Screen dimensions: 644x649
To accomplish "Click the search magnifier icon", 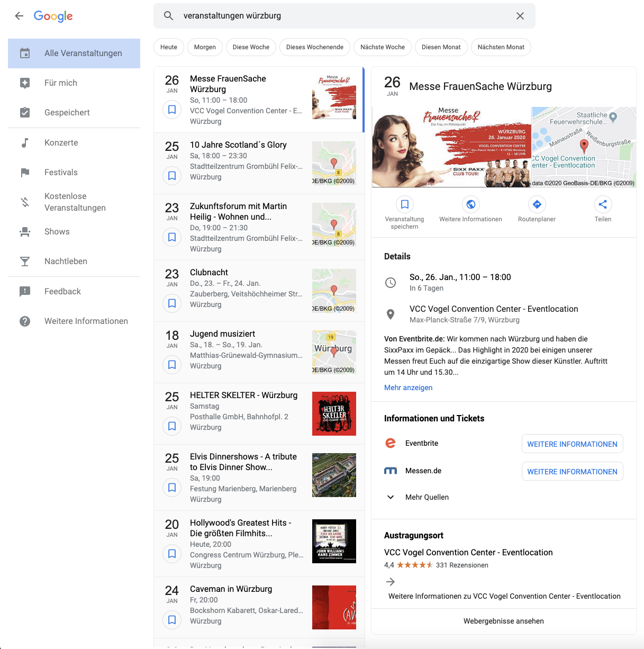I will coord(168,16).
